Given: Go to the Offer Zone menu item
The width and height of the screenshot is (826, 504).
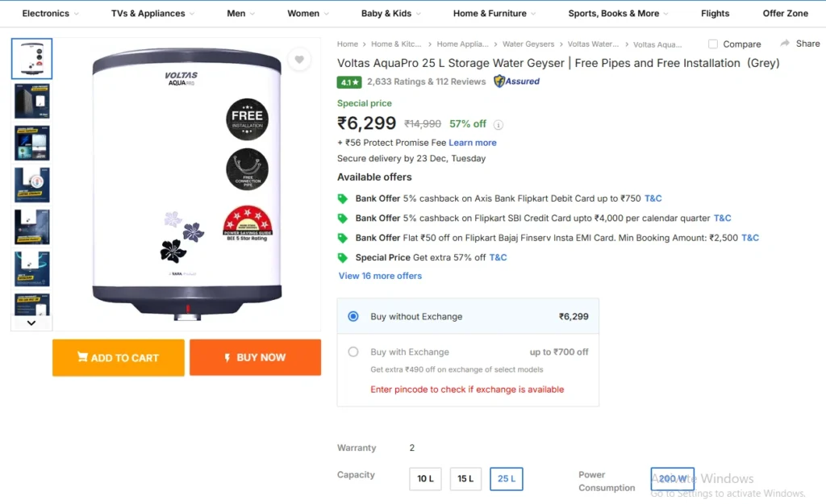Looking at the screenshot, I should [x=785, y=14].
